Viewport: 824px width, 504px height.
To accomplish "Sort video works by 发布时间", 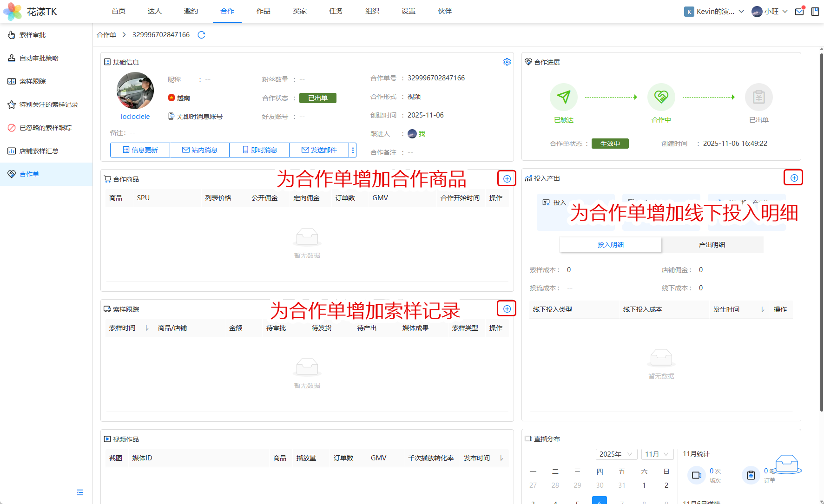I will tap(501, 458).
